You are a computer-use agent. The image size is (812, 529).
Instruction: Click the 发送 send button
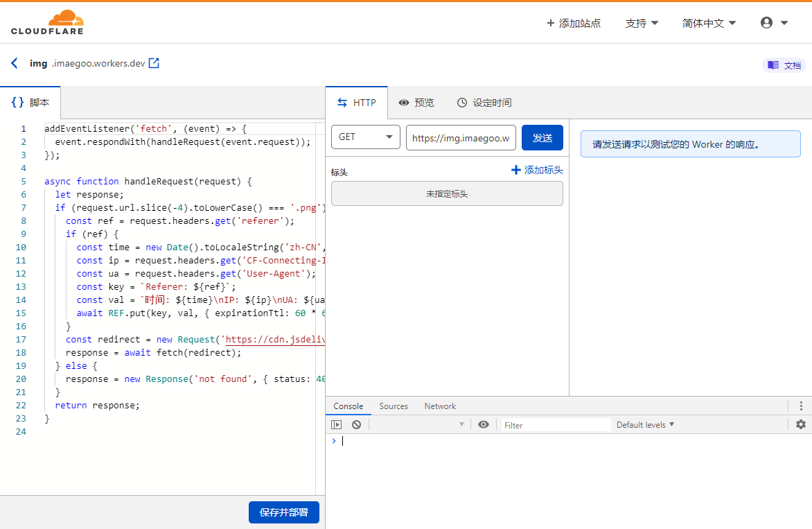pyautogui.click(x=542, y=138)
